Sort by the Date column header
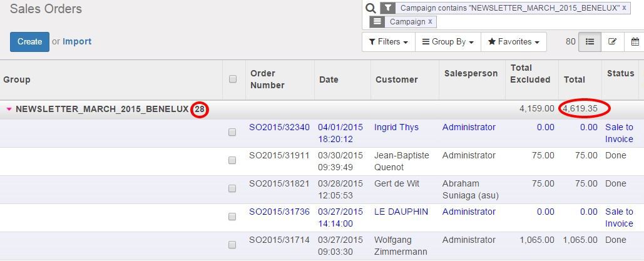 click(x=329, y=79)
